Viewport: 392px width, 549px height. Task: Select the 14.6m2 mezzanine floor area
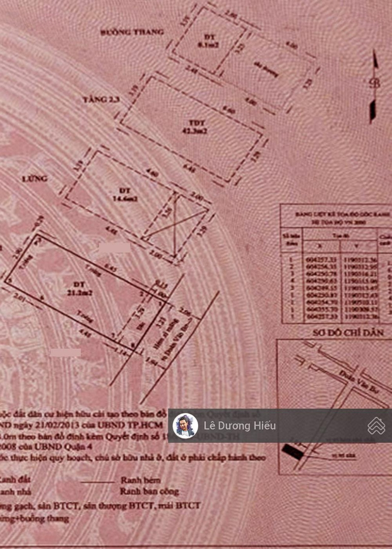tap(122, 196)
